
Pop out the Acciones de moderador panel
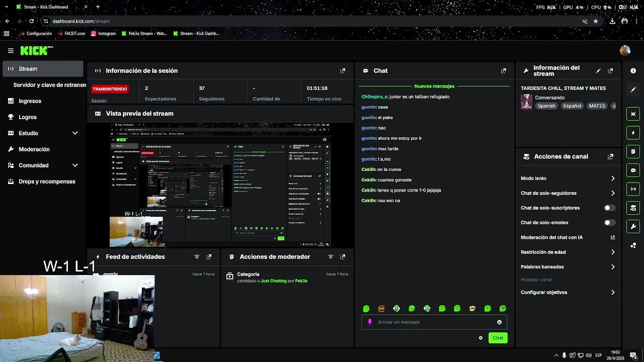point(343,257)
